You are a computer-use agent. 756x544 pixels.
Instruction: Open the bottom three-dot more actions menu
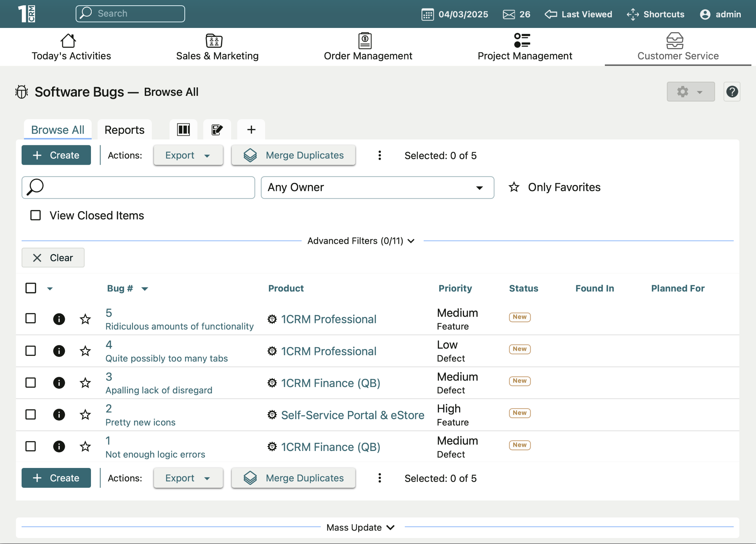click(x=379, y=478)
